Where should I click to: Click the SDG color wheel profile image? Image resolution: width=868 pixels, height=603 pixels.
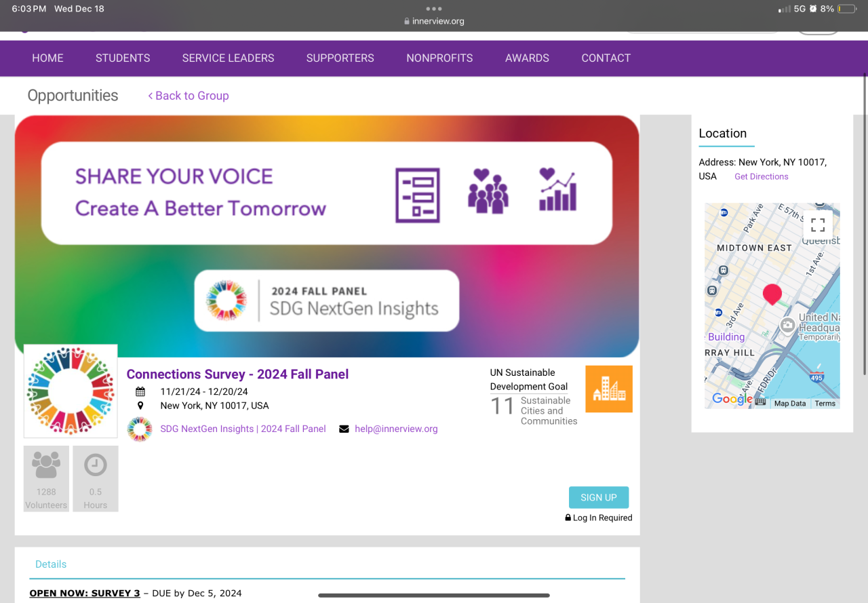pos(71,391)
